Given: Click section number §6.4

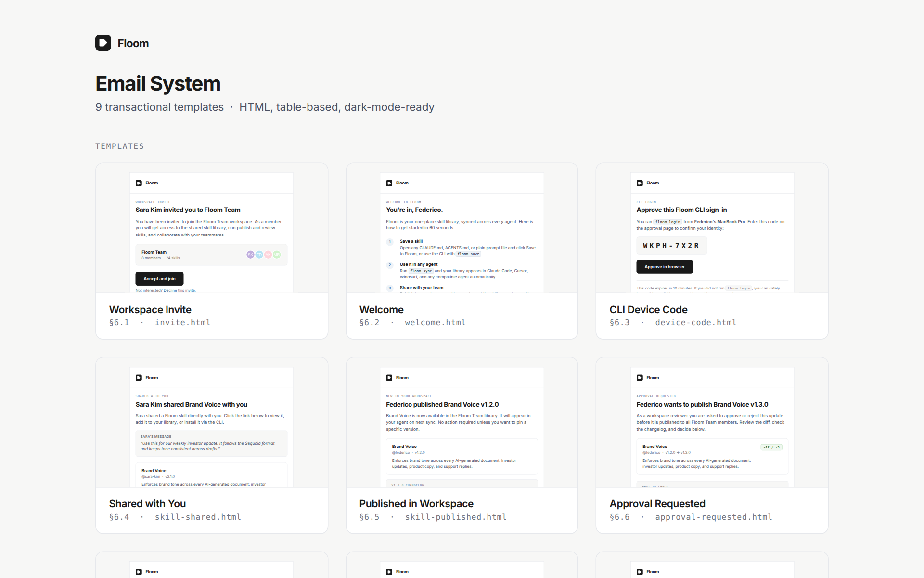Looking at the screenshot, I should click(119, 517).
